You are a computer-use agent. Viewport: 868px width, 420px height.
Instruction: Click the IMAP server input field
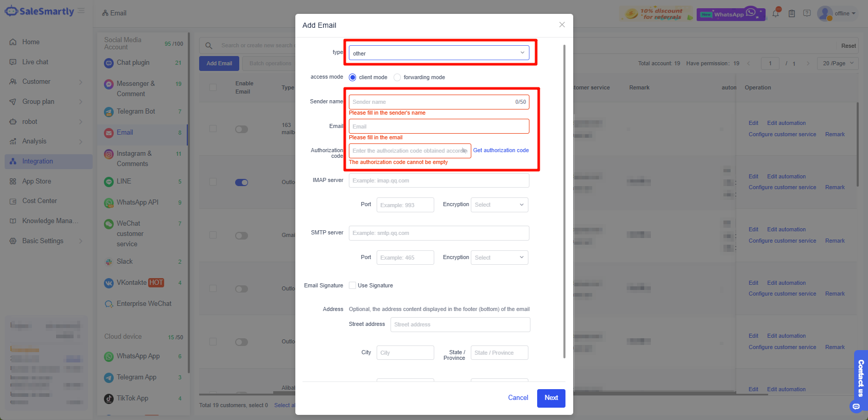[x=439, y=180]
